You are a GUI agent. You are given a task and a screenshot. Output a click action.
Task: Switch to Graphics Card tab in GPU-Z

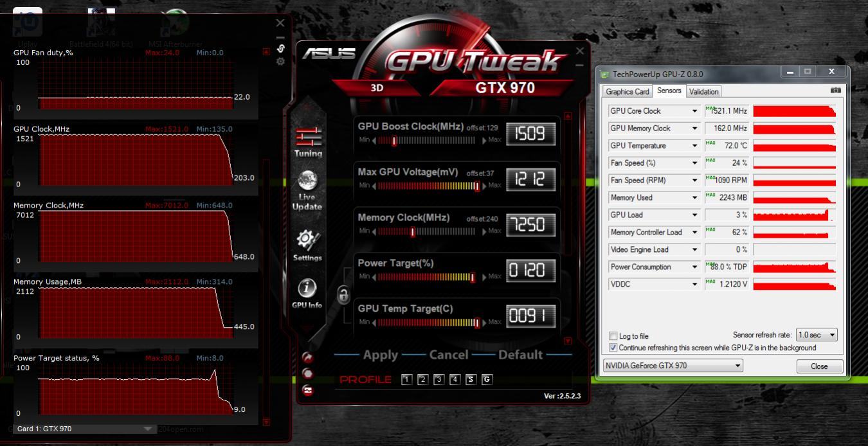(628, 92)
